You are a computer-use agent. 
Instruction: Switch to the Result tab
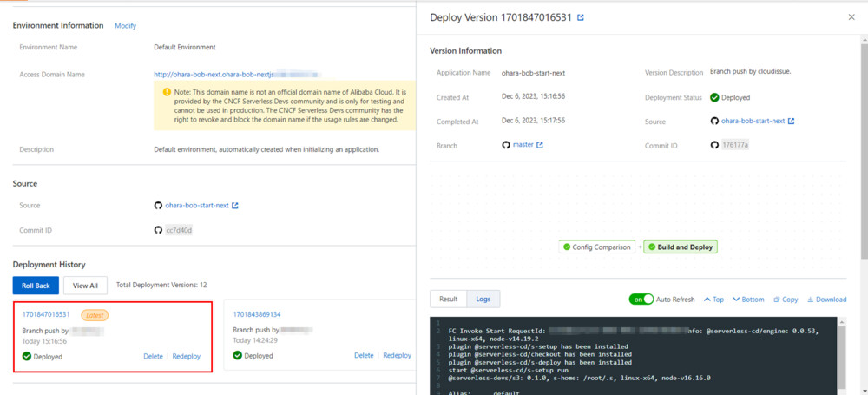coord(448,300)
